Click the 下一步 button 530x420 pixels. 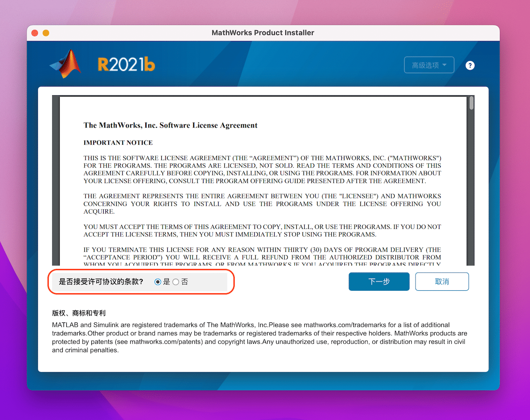click(x=379, y=281)
